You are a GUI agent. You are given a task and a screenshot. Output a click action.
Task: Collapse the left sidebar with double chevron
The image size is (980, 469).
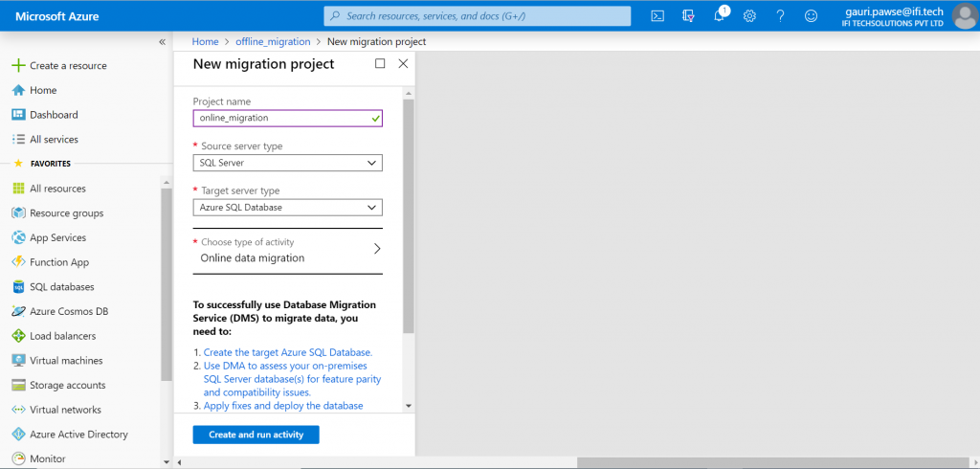pos(162,42)
